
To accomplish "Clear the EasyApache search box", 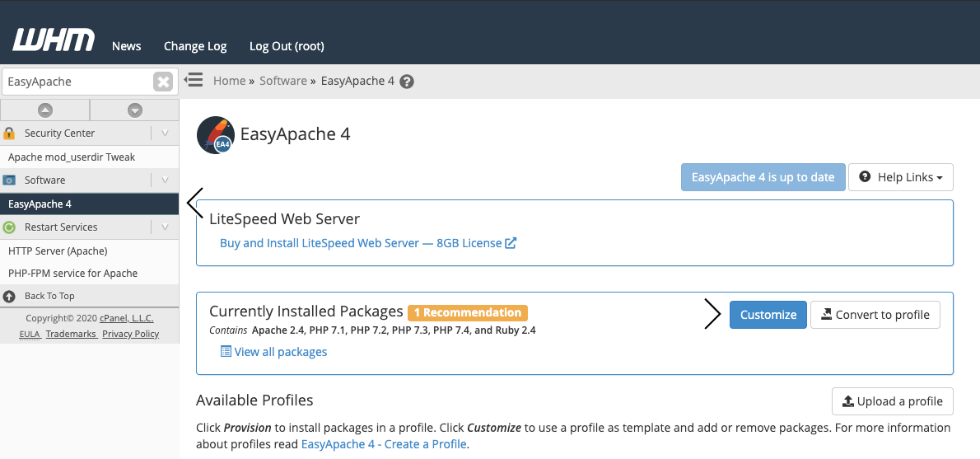I will [x=163, y=82].
